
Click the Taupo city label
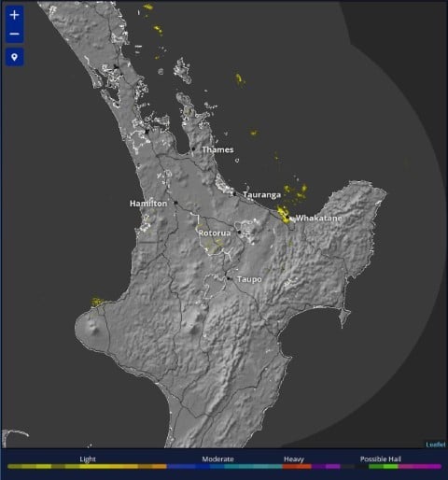249,279
